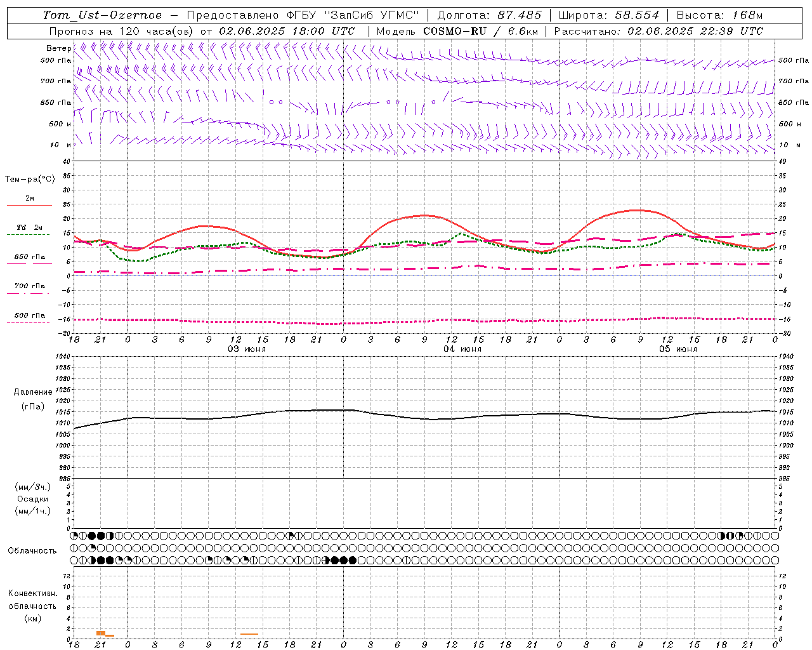Click the 03 июня date label

click(x=247, y=349)
